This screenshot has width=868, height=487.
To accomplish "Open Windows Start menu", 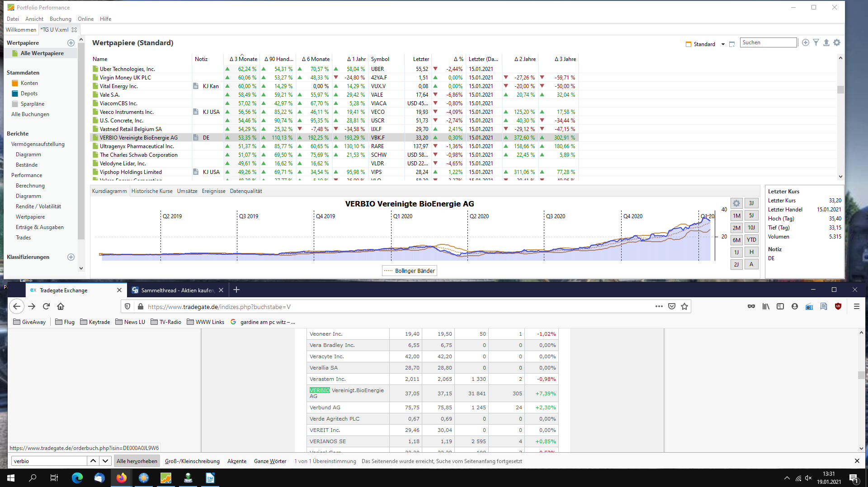I will 11,478.
